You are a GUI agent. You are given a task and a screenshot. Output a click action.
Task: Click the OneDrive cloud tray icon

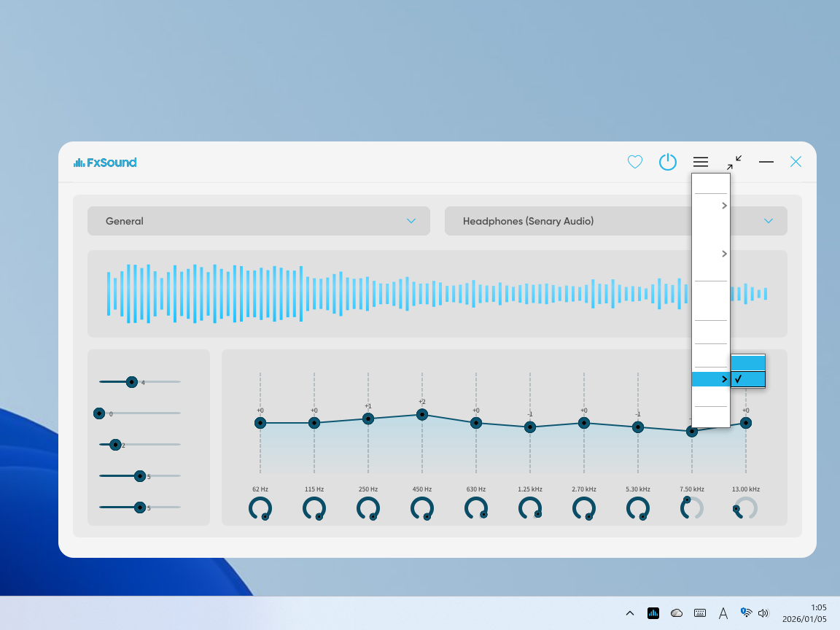tap(677, 613)
